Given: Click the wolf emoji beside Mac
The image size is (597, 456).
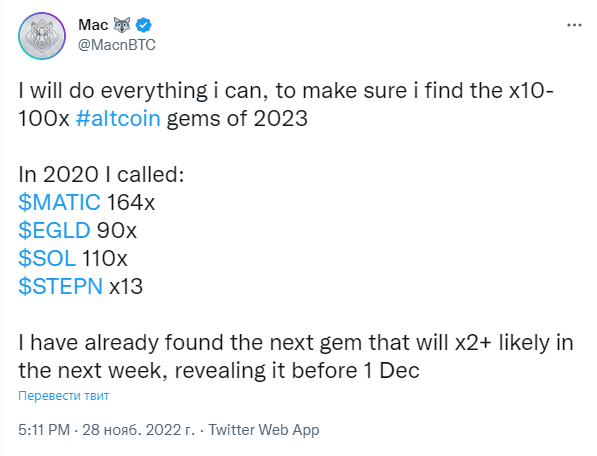Looking at the screenshot, I should (x=122, y=25).
